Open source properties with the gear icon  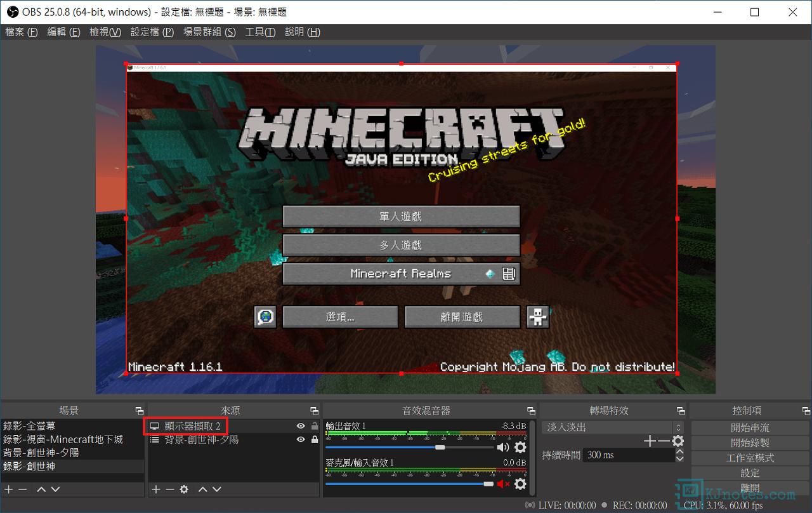(184, 490)
